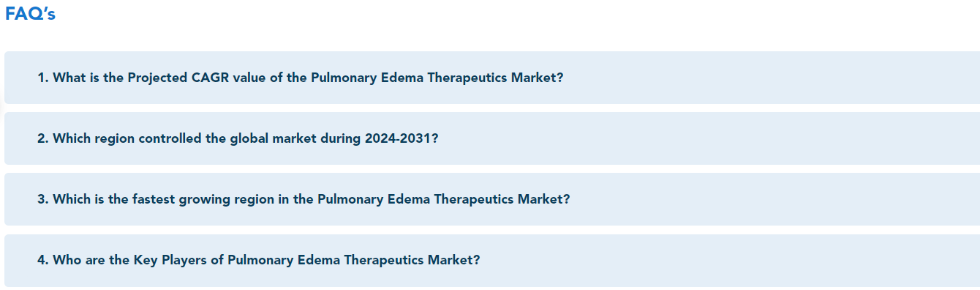Expand the Projected CAGR value question
980x290 pixels.
click(x=491, y=78)
